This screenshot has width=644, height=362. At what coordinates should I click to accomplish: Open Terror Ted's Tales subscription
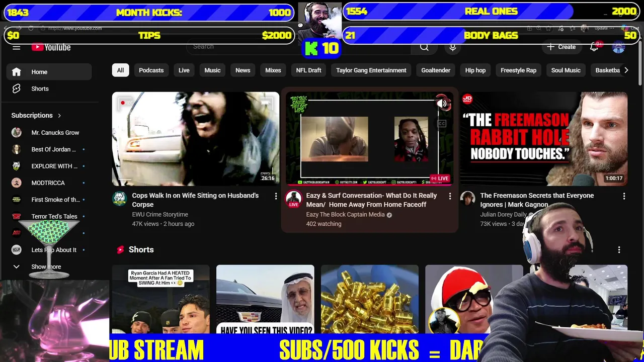49,216
